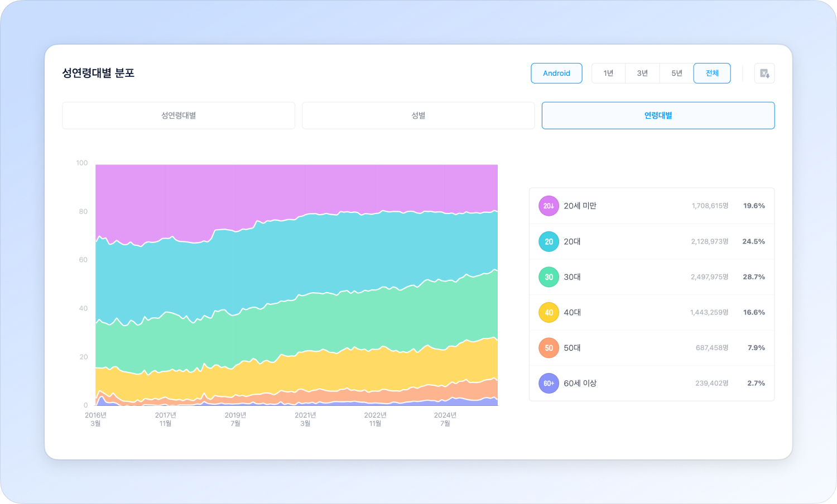Image resolution: width=837 pixels, height=504 pixels.
Task: Toggle the Android platform filter
Action: (x=556, y=73)
